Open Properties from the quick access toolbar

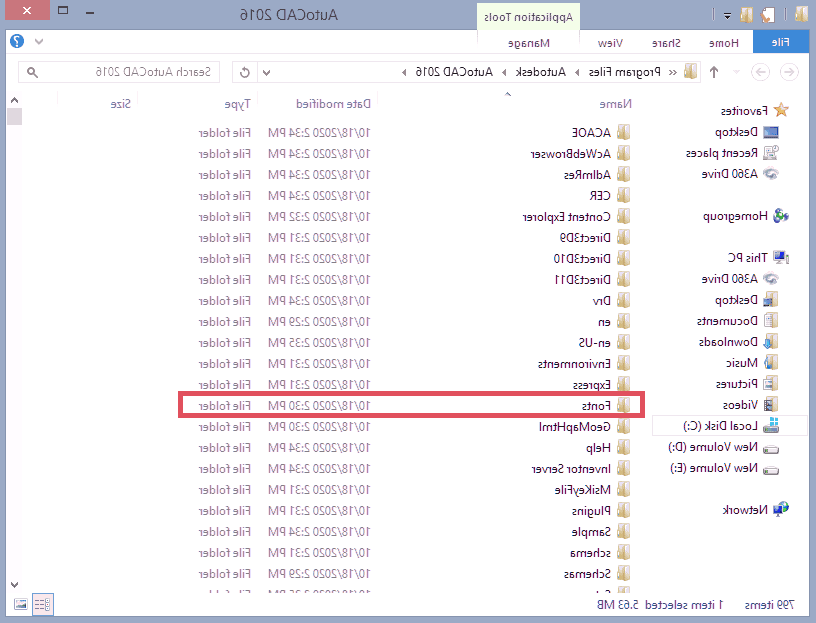(768, 15)
